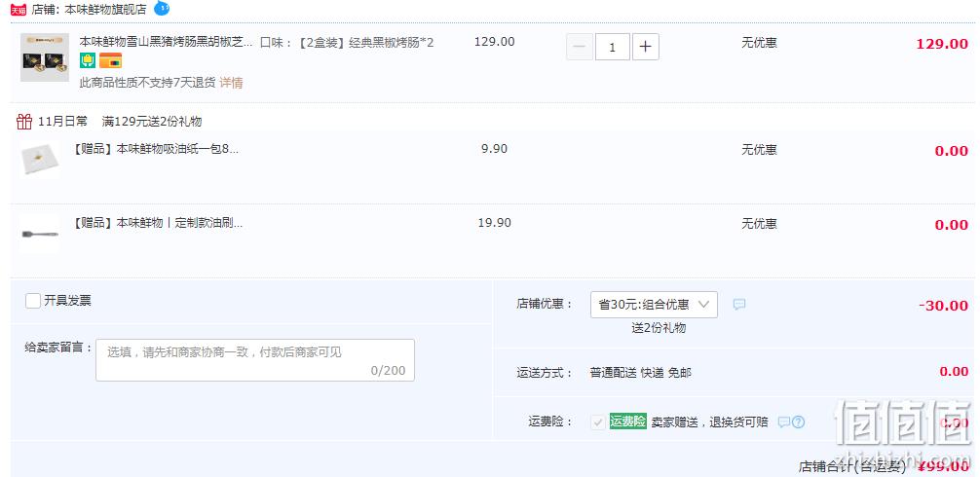Image resolution: width=980 pixels, height=477 pixels.
Task: Click 卖家赠送，退换货可赔 text
Action: coord(709,422)
